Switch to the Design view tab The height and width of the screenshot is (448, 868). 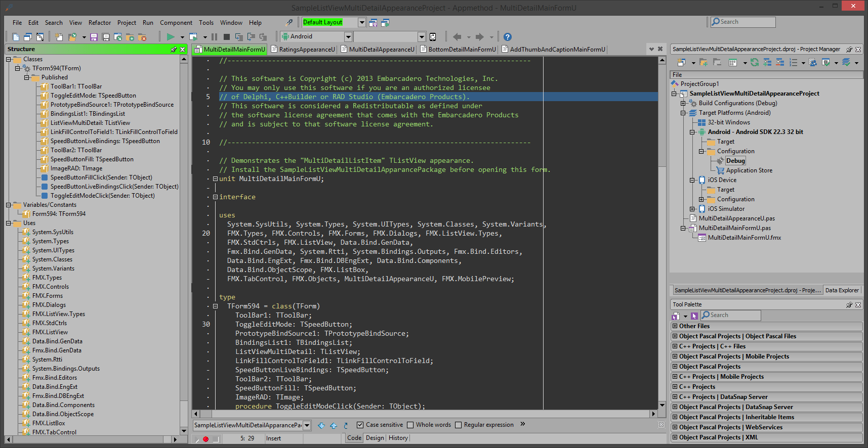point(375,438)
